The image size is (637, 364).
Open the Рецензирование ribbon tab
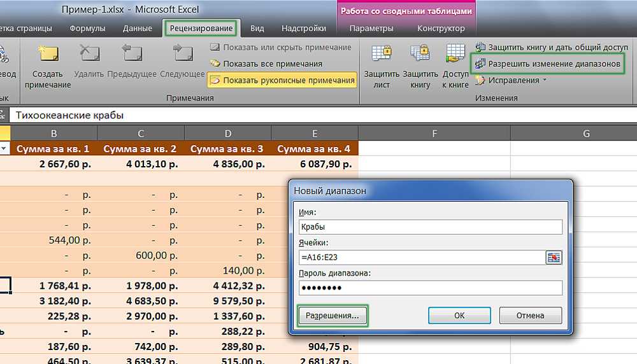[200, 29]
